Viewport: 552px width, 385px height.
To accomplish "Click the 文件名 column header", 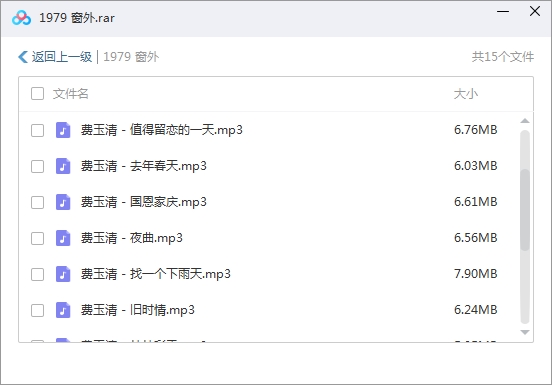I will coord(70,94).
